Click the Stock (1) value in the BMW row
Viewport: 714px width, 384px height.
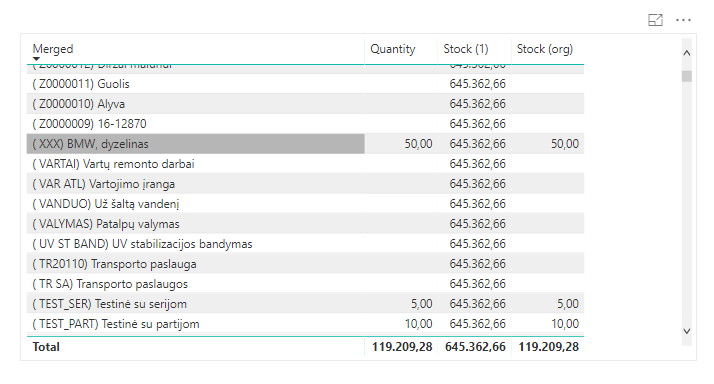[x=477, y=144]
